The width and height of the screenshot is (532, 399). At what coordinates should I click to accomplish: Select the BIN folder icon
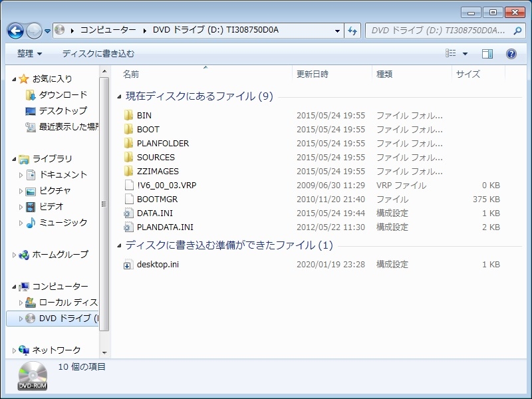(128, 115)
